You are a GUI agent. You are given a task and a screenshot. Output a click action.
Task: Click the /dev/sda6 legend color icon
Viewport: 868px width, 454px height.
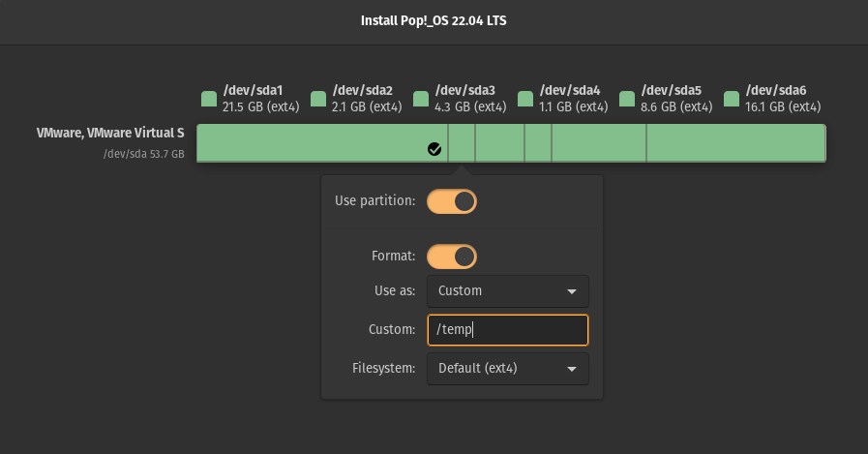732,99
